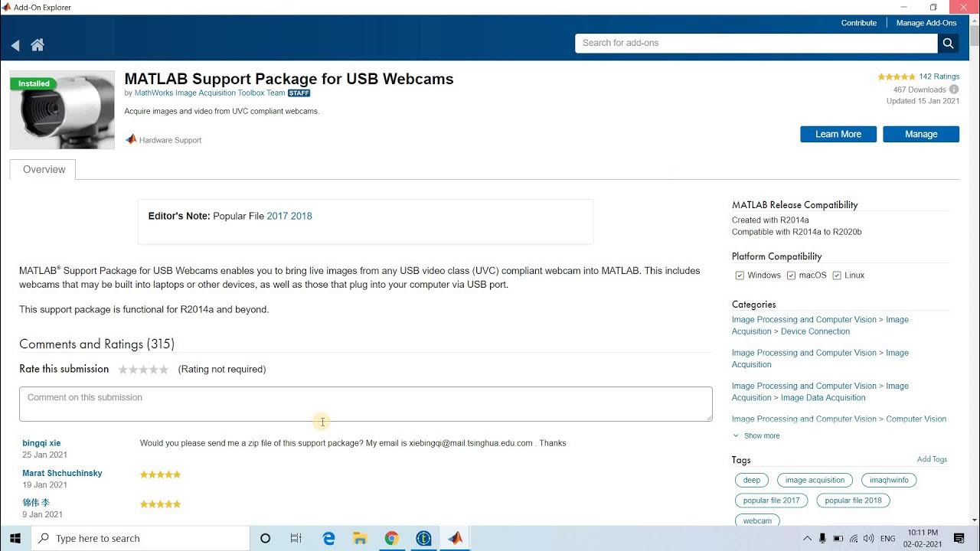Open the notification action center

pyautogui.click(x=959, y=539)
